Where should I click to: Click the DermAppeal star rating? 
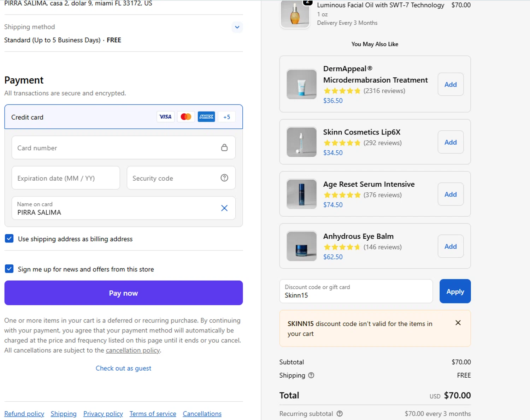click(342, 91)
